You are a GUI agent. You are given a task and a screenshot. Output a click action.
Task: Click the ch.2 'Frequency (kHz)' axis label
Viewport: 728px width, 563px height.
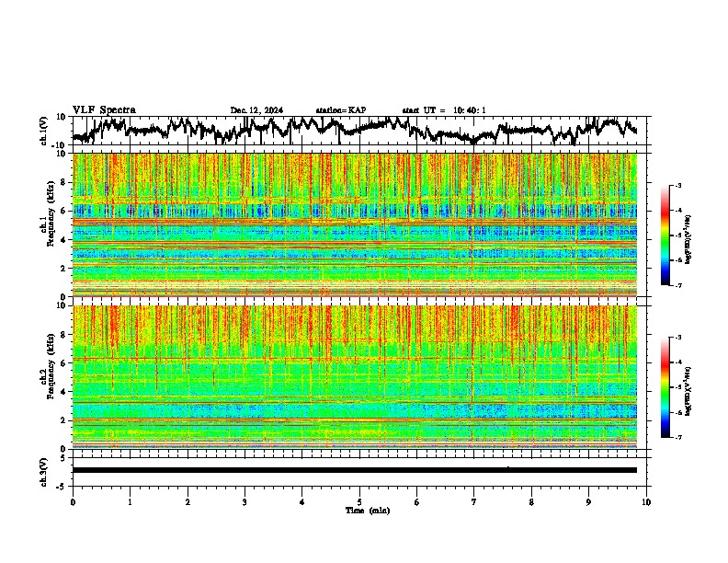point(51,366)
